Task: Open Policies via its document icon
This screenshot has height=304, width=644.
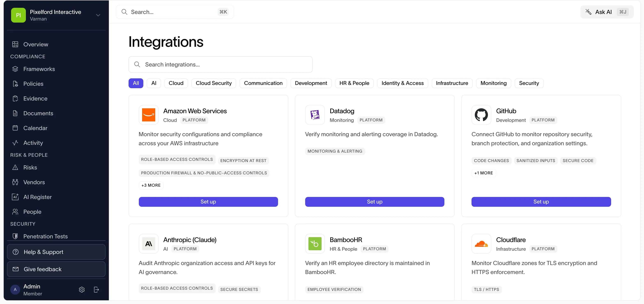Action: click(x=15, y=84)
